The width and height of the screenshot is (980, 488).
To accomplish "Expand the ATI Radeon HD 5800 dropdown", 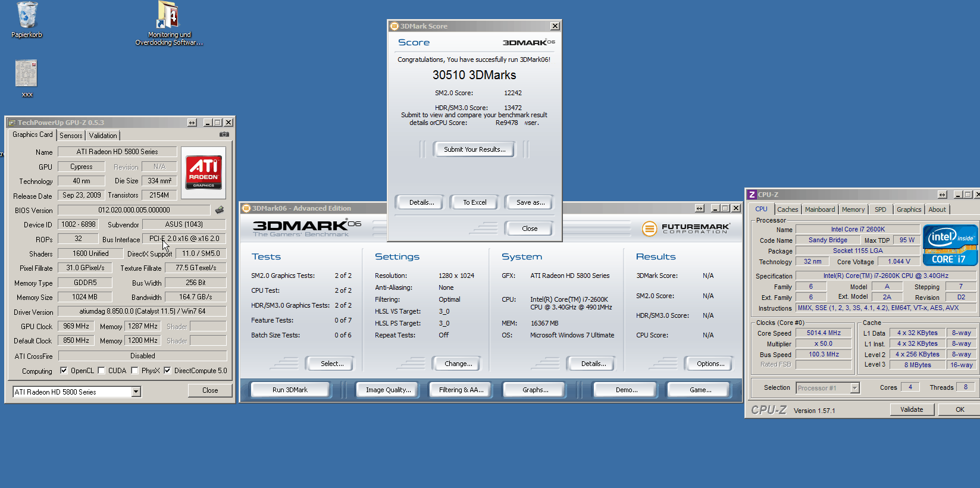I will point(136,392).
